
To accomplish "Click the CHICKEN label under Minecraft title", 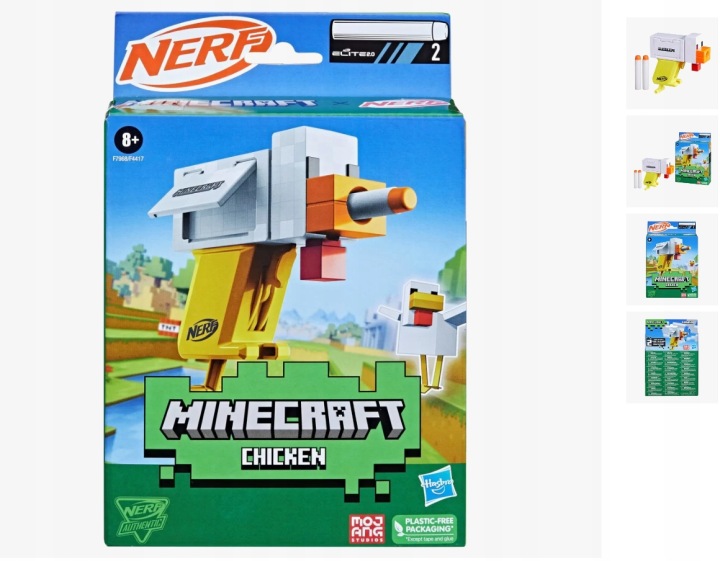I will tap(283, 457).
